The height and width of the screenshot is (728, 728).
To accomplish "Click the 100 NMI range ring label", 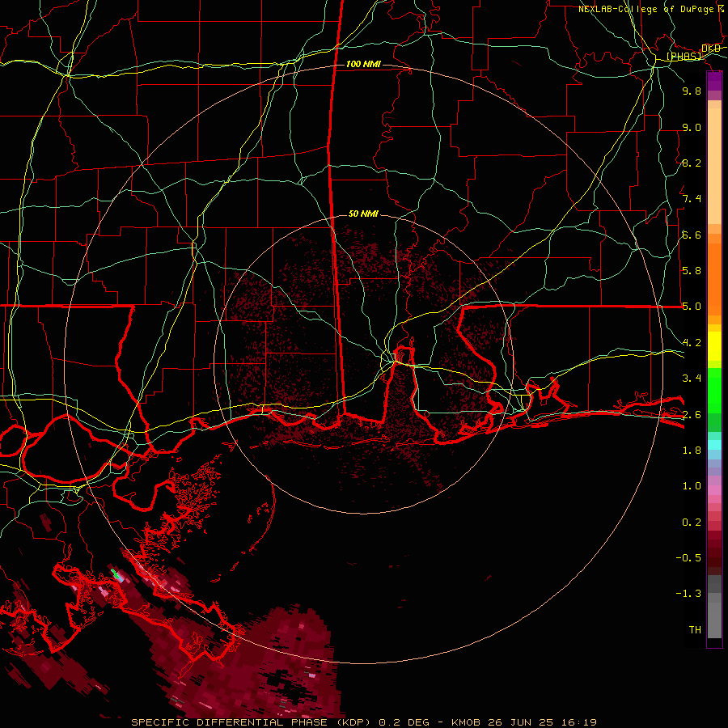I will tap(363, 64).
